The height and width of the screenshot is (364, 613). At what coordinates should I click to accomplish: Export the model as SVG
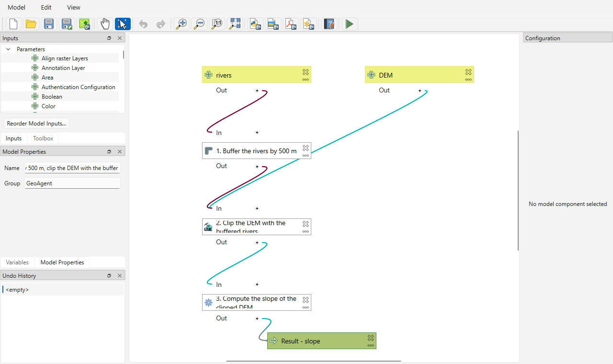[309, 24]
